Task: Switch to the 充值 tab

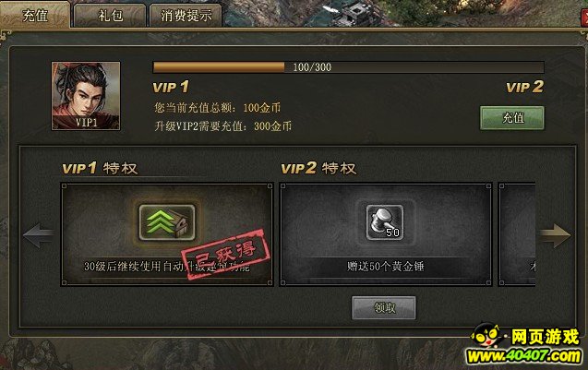Action: (x=35, y=15)
